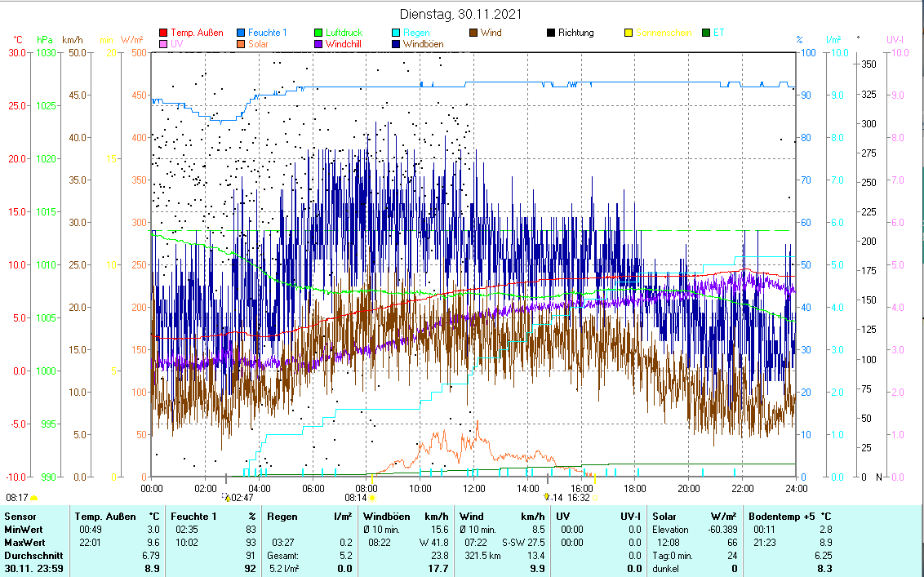924x577 pixels.
Task: Click the Windböen column header in table
Action: tap(386, 516)
